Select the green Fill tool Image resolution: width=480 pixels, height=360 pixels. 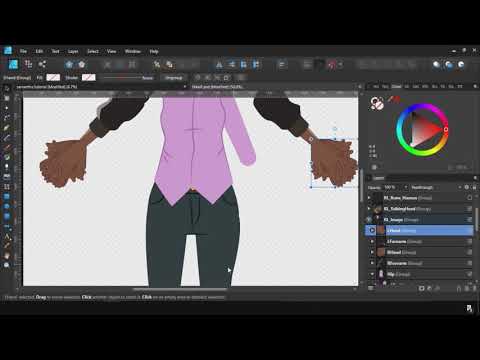click(x=7, y=157)
